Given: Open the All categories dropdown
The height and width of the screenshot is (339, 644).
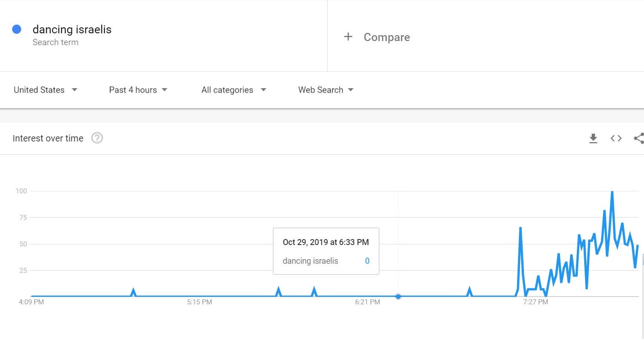Looking at the screenshot, I should [234, 90].
